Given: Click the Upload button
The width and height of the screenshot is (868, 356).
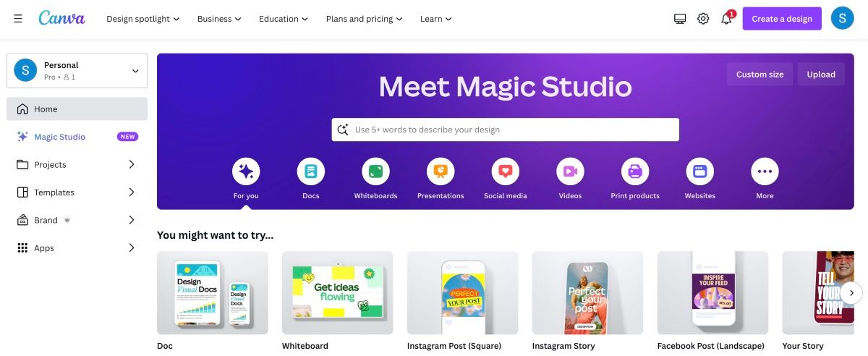Looking at the screenshot, I should 821,75.
